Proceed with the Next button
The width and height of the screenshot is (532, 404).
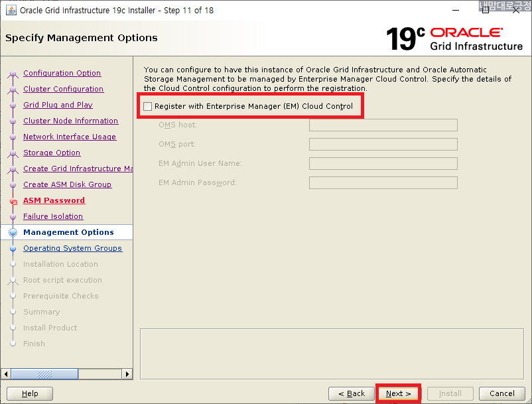398,393
